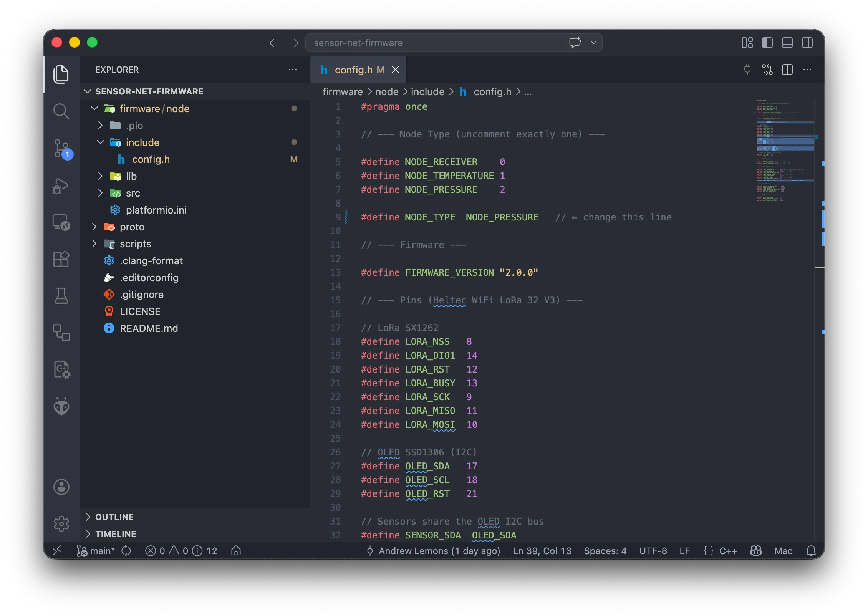Screen dimensions: 868x616
Task: Click the sensor-net-firmware command center search
Action: [x=434, y=43]
